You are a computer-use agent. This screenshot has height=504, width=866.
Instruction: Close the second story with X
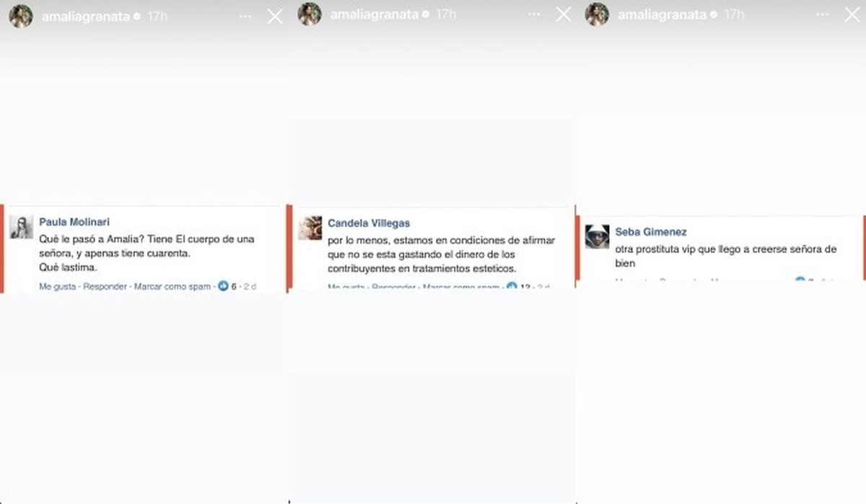564,14
